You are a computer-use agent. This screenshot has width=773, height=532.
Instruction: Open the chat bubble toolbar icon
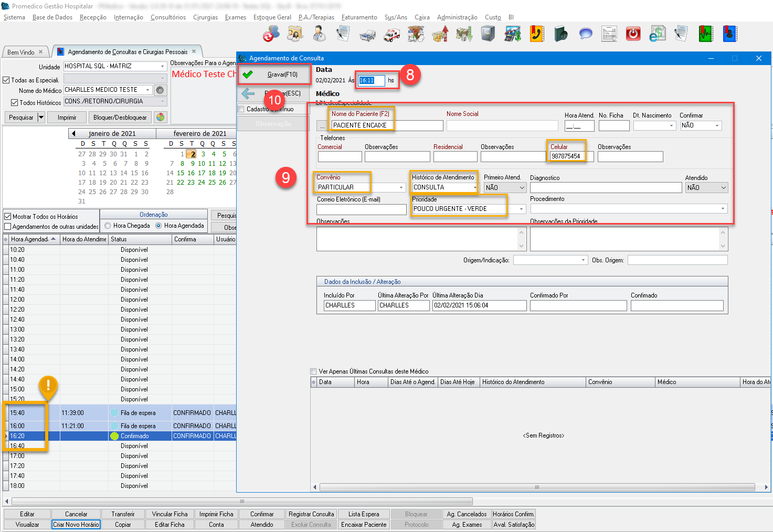coord(585,34)
